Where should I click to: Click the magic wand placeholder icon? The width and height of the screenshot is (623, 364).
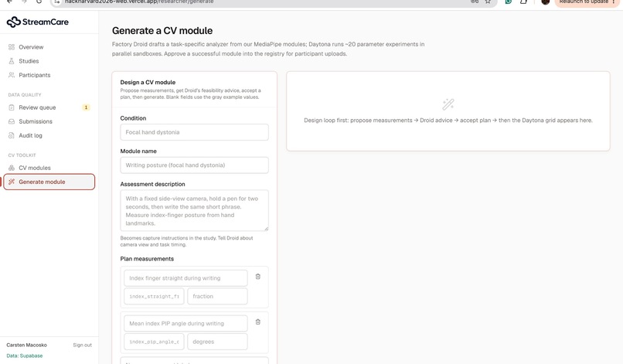click(x=448, y=104)
